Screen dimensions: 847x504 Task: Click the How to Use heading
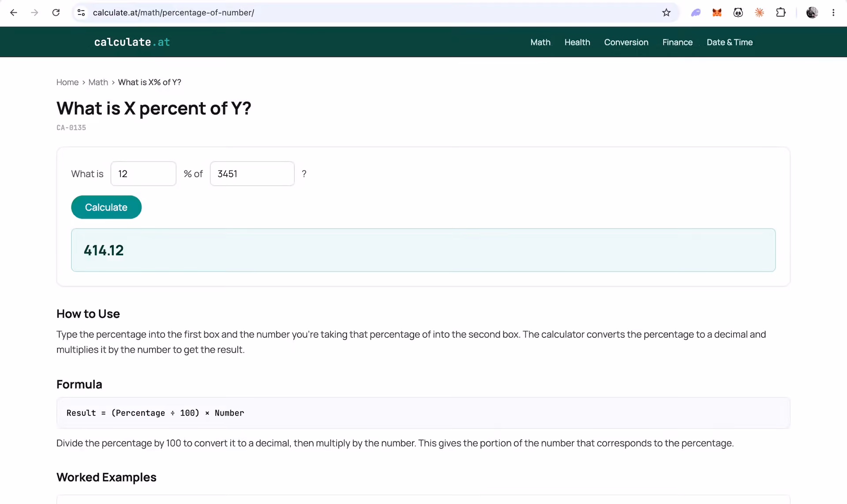[x=88, y=314]
